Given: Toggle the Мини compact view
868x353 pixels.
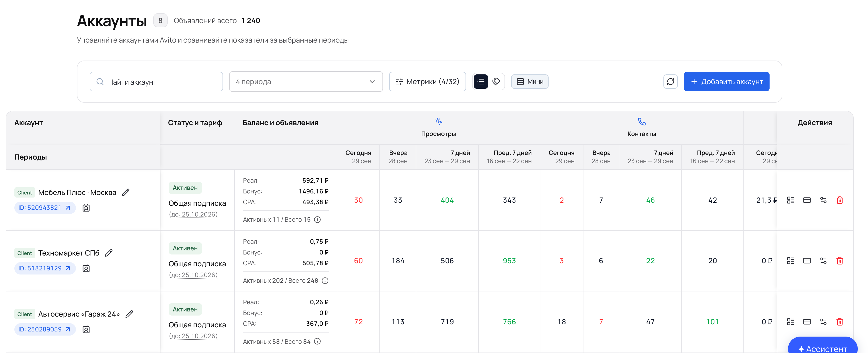Looking at the screenshot, I should click(529, 82).
